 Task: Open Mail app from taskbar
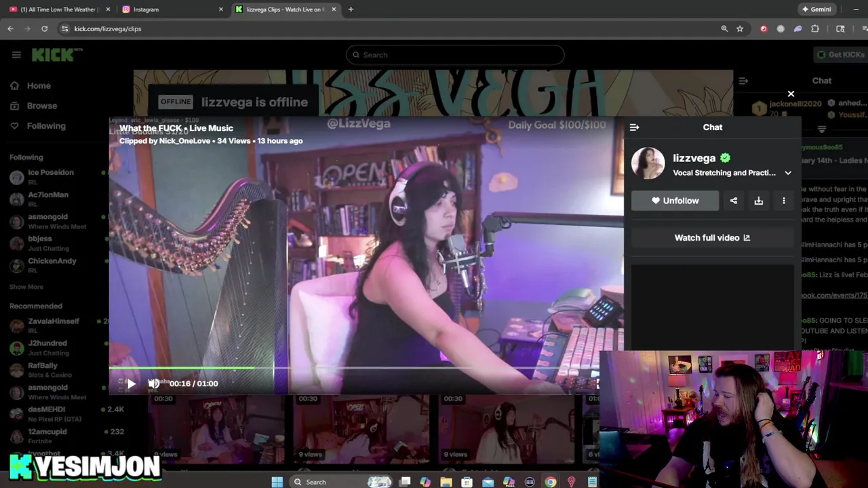tap(488, 482)
